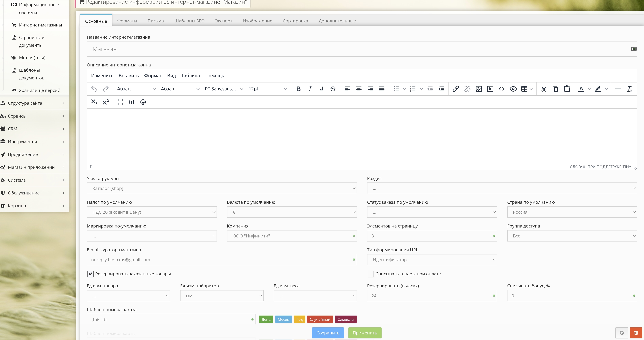Screen dimensions: 644x340
Task: Open text color picker arrow
Action: tap(590, 89)
